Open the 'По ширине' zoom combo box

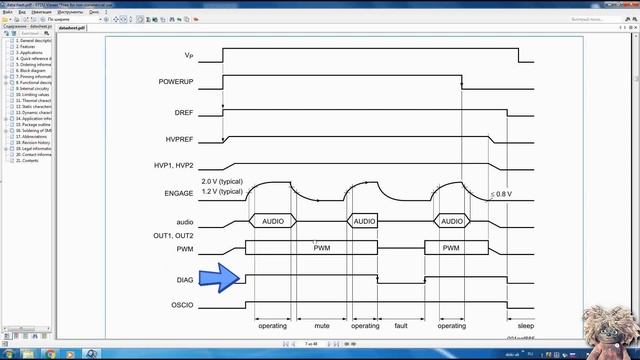tap(74, 19)
